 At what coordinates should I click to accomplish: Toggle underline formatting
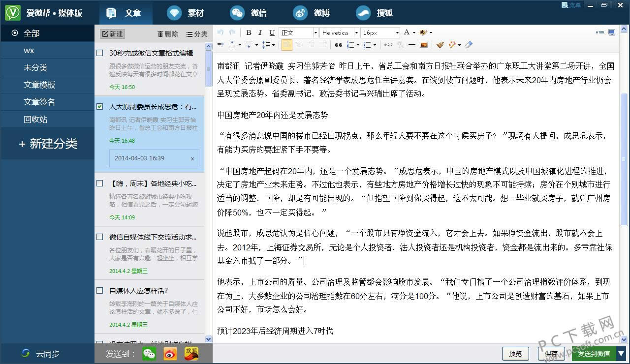(272, 32)
